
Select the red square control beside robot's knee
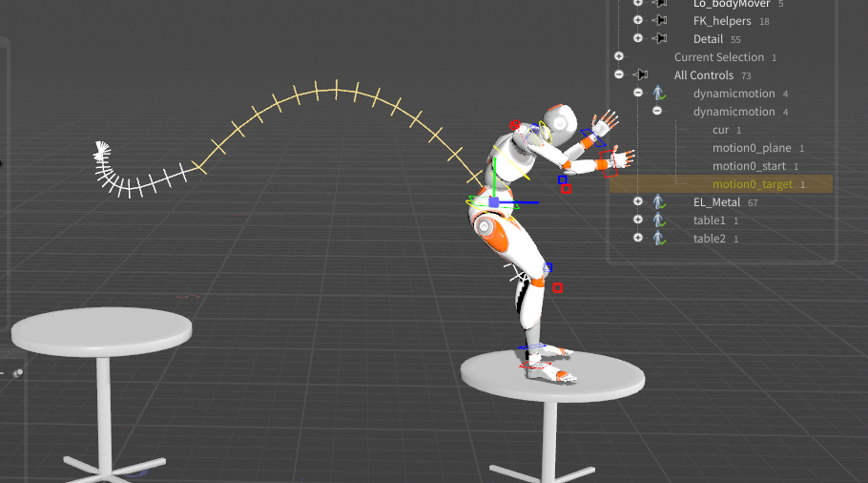coord(557,288)
